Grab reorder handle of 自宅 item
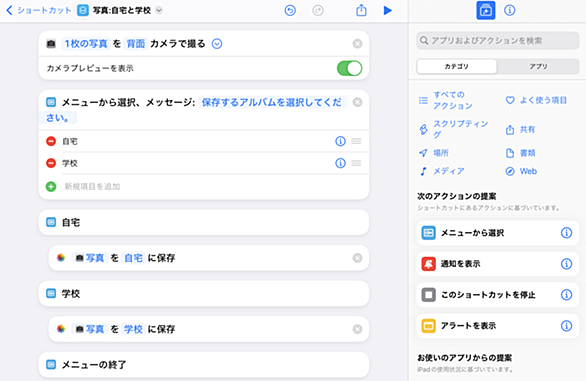 [x=357, y=141]
